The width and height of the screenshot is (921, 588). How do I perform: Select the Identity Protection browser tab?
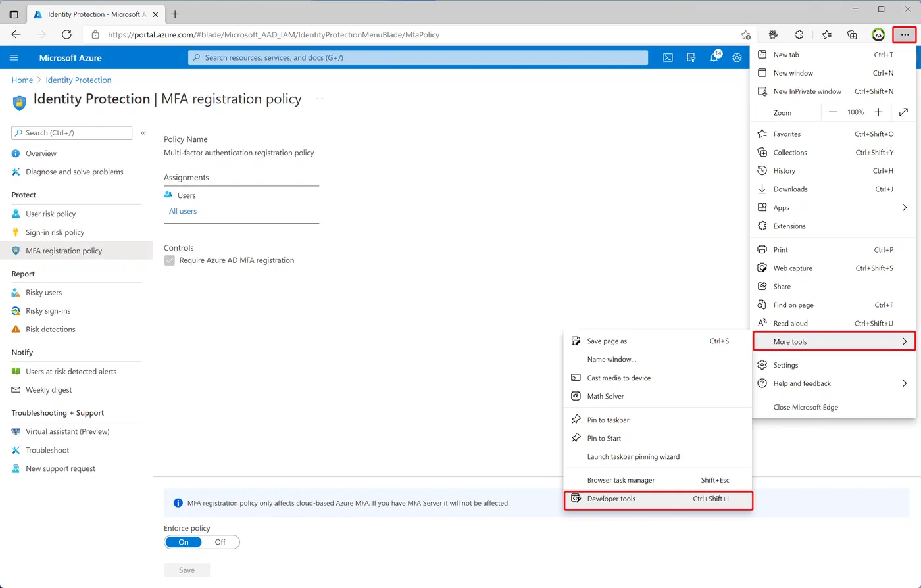(96, 14)
